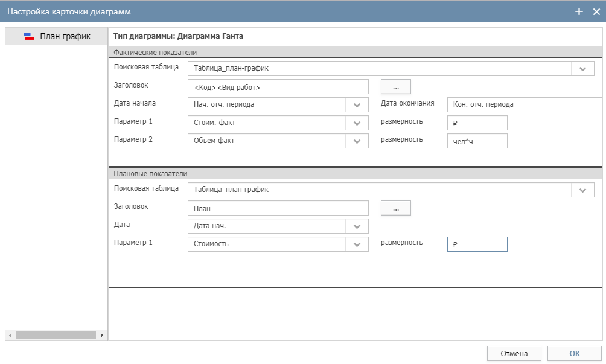
Task: Select План график item in left list
Action: [65, 37]
